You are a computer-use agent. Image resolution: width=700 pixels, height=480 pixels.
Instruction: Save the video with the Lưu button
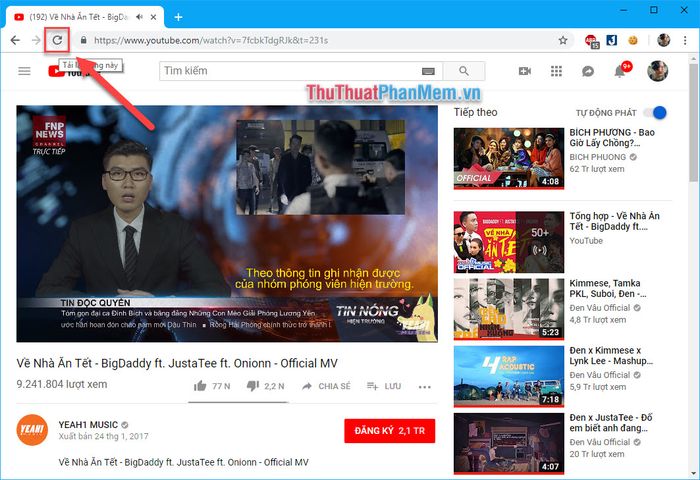(384, 386)
